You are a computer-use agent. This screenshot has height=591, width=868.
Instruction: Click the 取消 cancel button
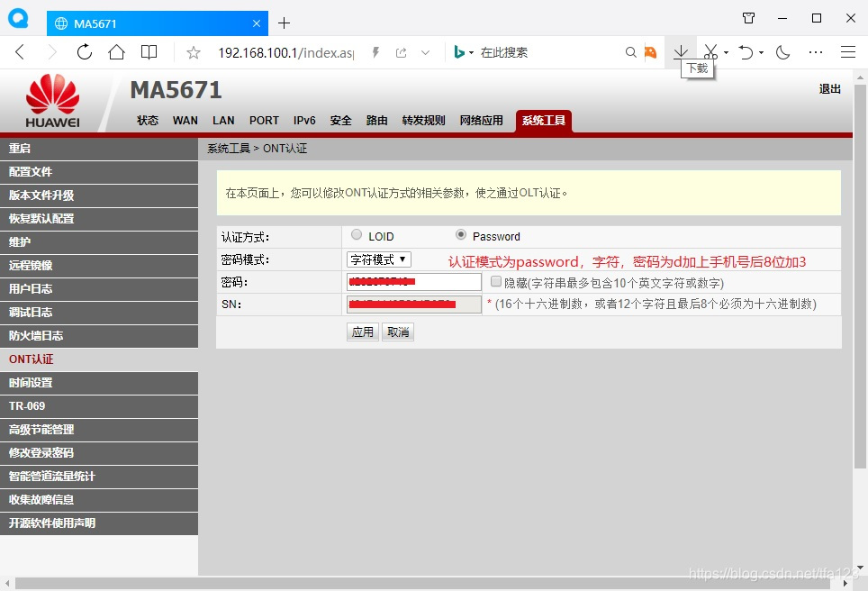[x=398, y=332]
